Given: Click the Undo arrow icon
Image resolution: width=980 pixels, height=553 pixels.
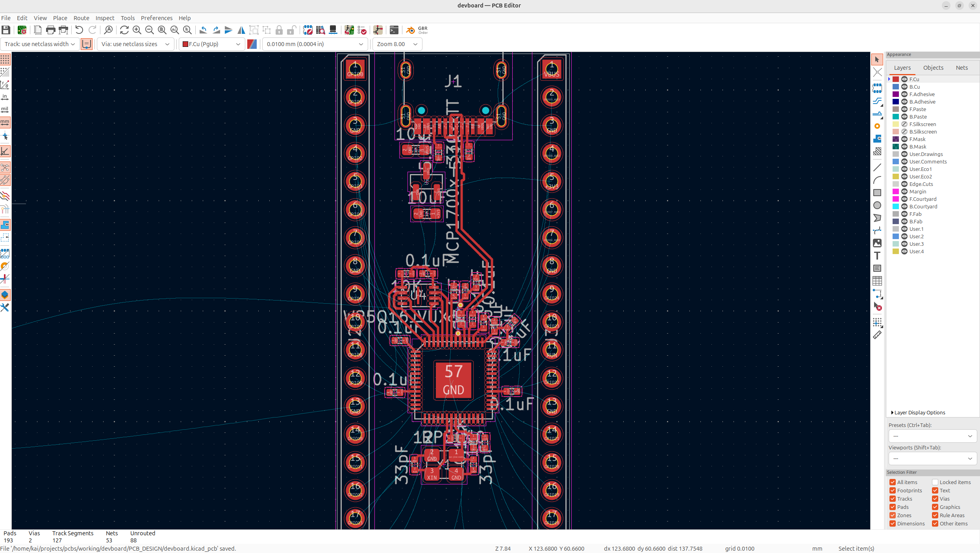Looking at the screenshot, I should pyautogui.click(x=79, y=30).
